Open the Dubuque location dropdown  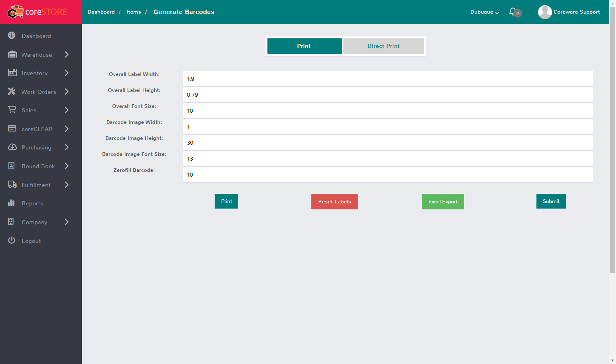pos(484,12)
